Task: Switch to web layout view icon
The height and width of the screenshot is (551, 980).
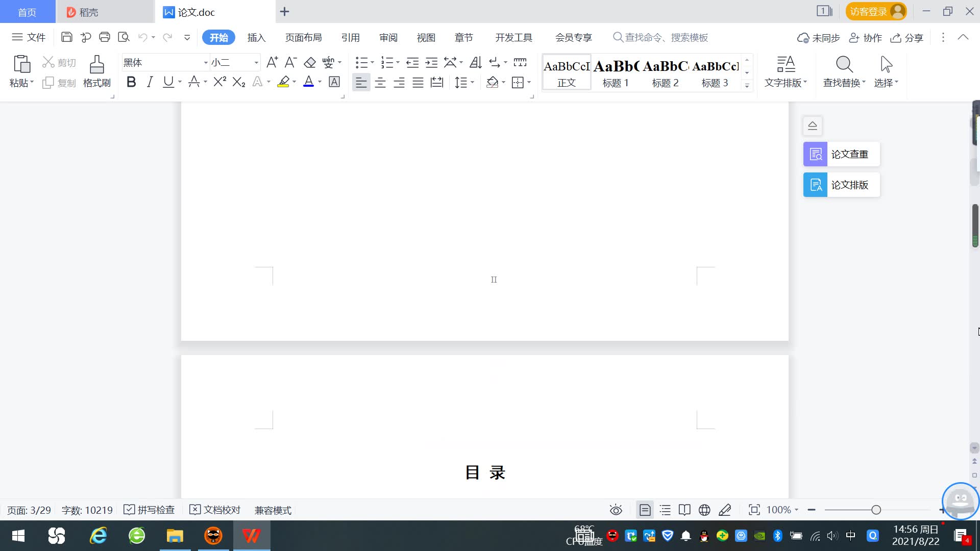Action: pyautogui.click(x=704, y=510)
